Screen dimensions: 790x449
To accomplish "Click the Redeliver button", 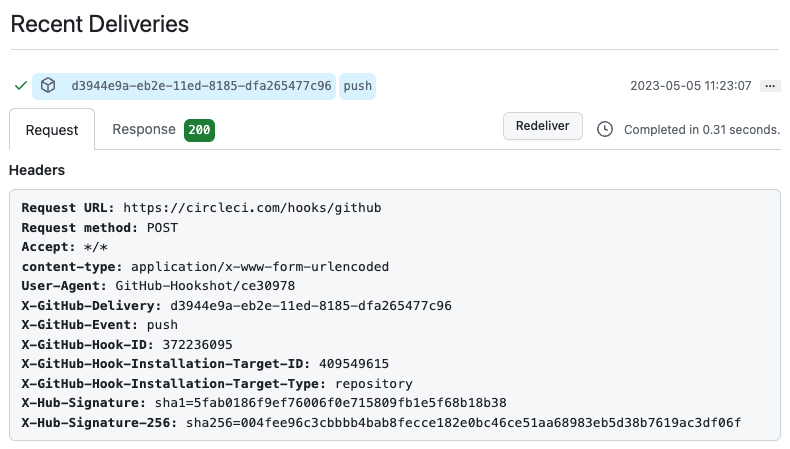I will point(543,126).
